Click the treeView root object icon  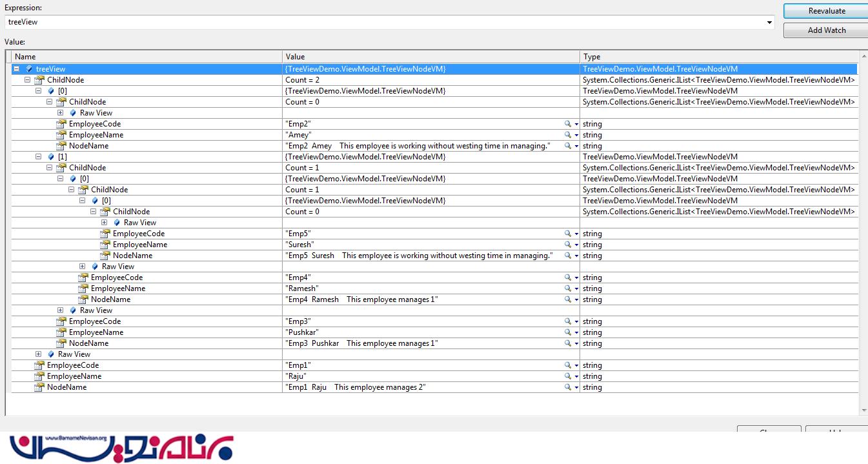(x=28, y=69)
